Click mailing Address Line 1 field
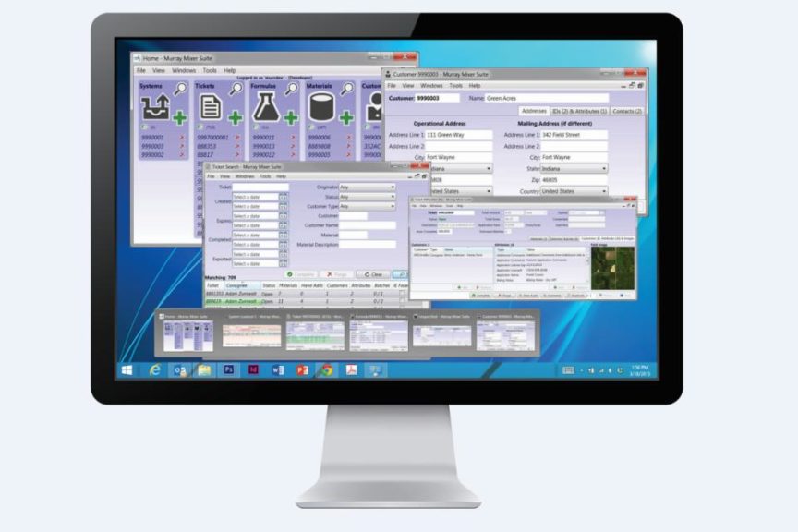The image size is (798, 532). tap(574, 135)
